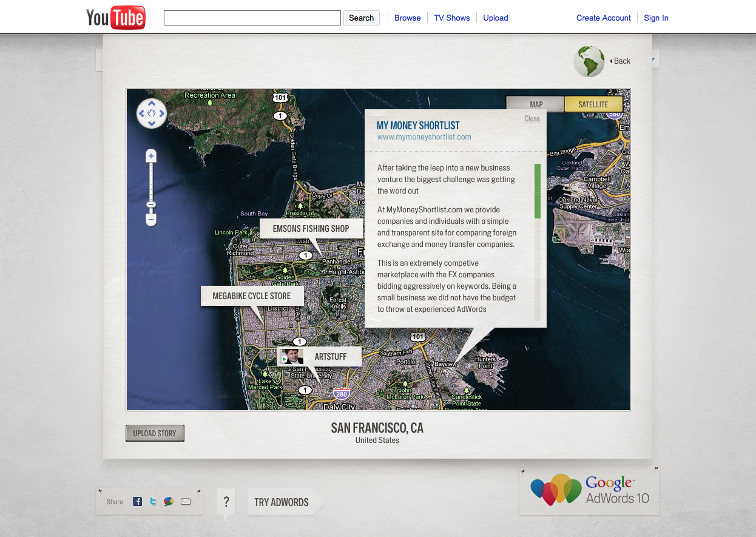The height and width of the screenshot is (537, 756).
Task: Zoom out with the minus button
Action: [152, 219]
